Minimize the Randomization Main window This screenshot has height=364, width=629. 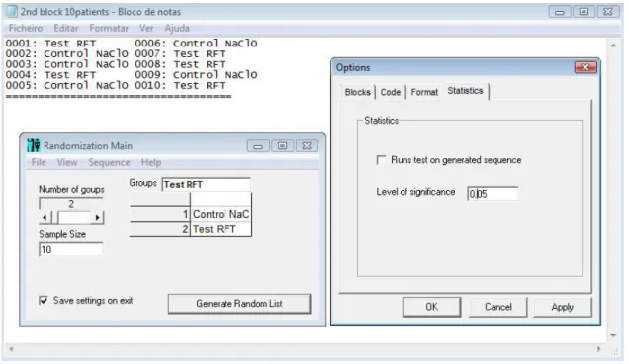tap(258, 146)
